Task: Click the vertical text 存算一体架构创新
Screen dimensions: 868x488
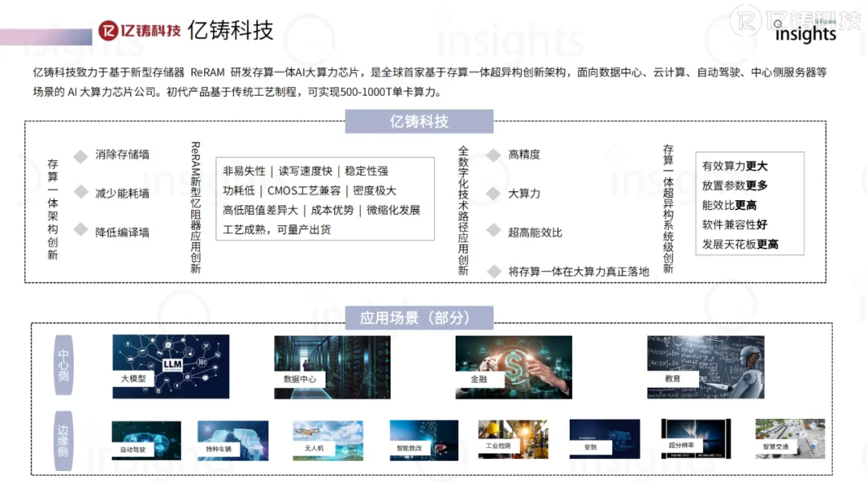Action: pos(52,209)
